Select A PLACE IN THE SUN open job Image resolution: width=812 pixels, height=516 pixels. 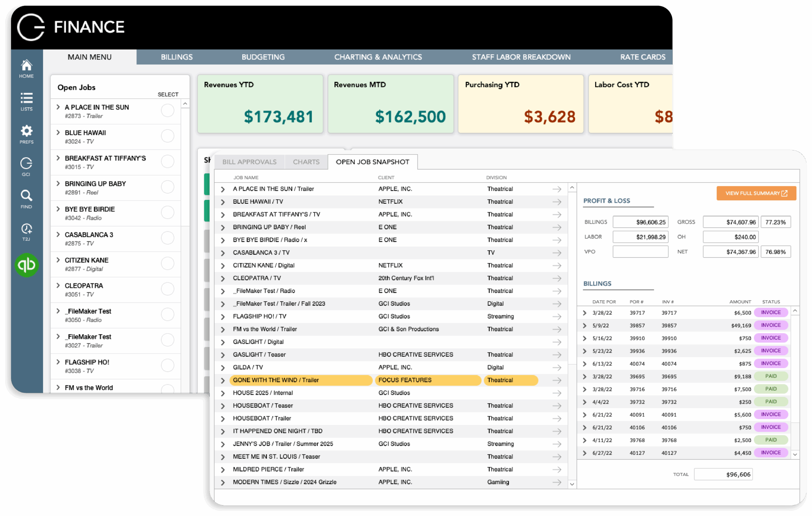167,110
